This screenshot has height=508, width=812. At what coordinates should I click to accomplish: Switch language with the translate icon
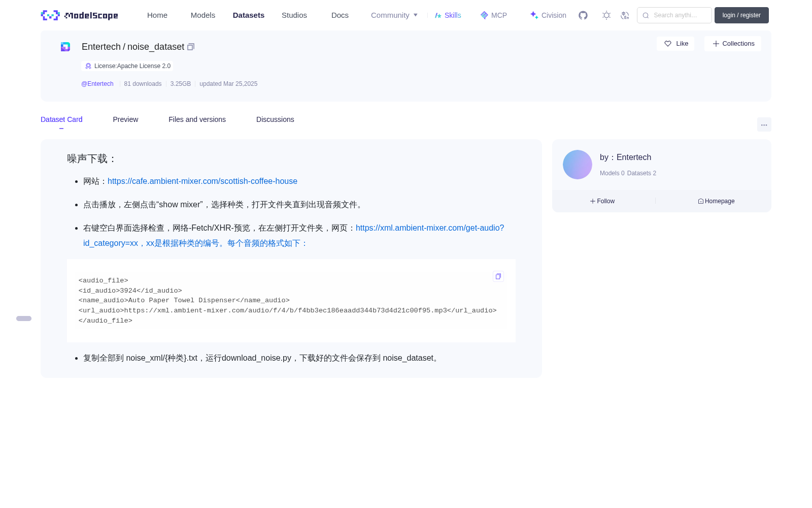pos(625,15)
